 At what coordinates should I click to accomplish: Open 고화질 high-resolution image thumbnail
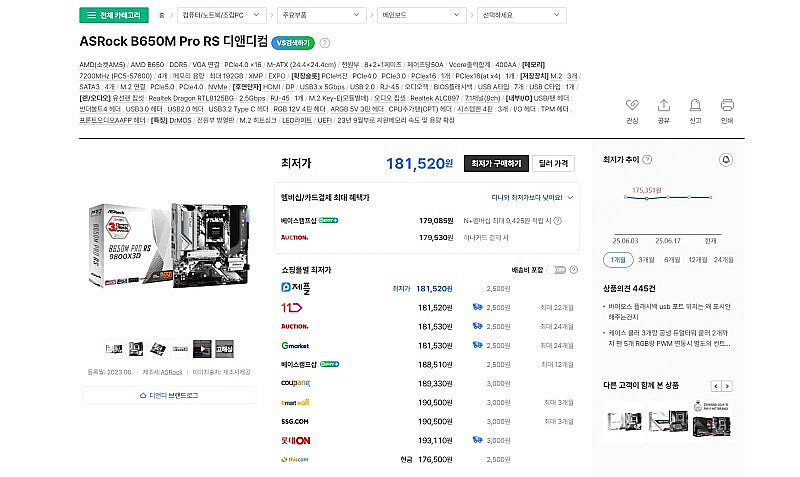[x=224, y=349]
